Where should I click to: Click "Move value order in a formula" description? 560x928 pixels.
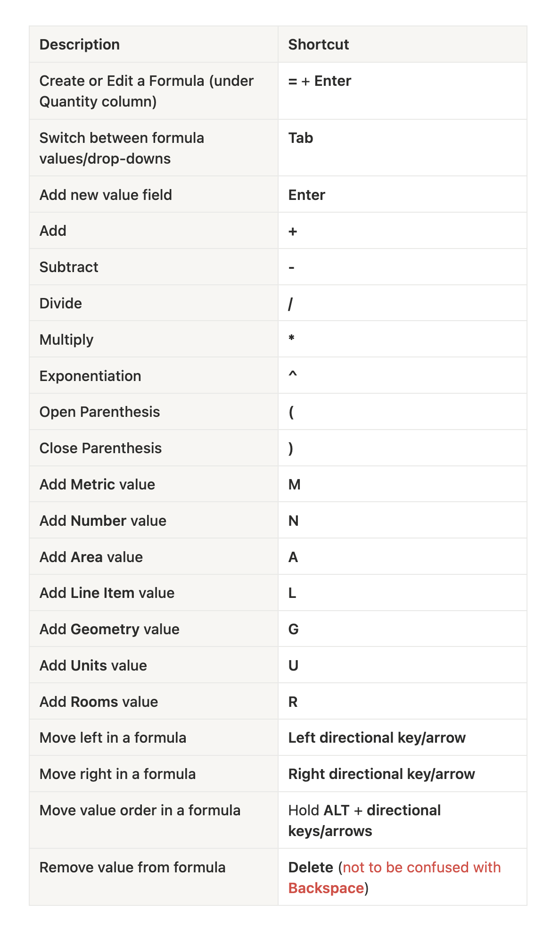tap(140, 811)
